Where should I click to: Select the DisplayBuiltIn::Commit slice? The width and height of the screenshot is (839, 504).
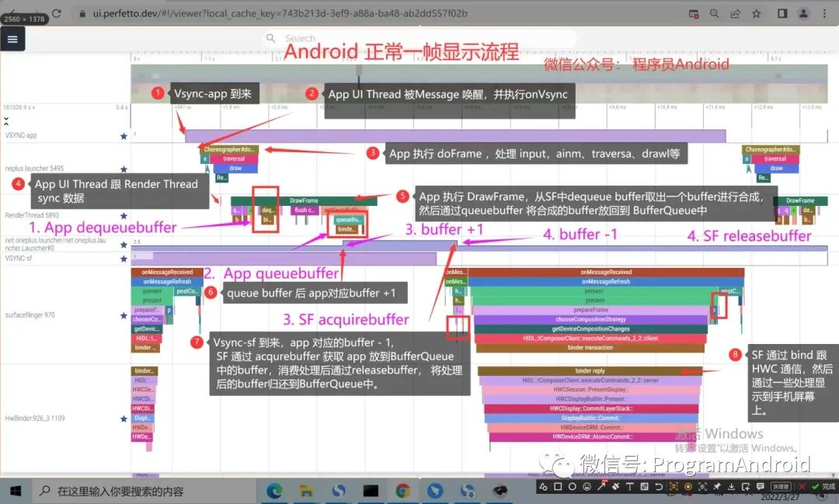click(590, 419)
